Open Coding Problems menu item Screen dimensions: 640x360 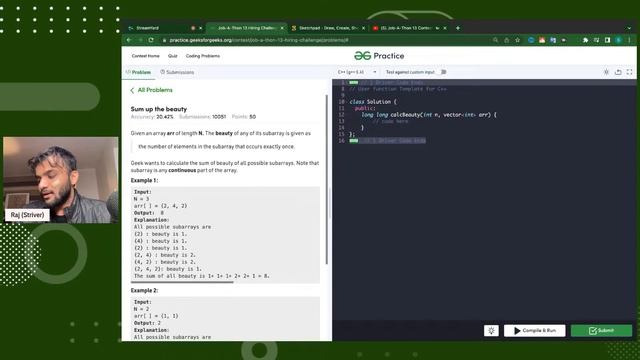(x=203, y=56)
